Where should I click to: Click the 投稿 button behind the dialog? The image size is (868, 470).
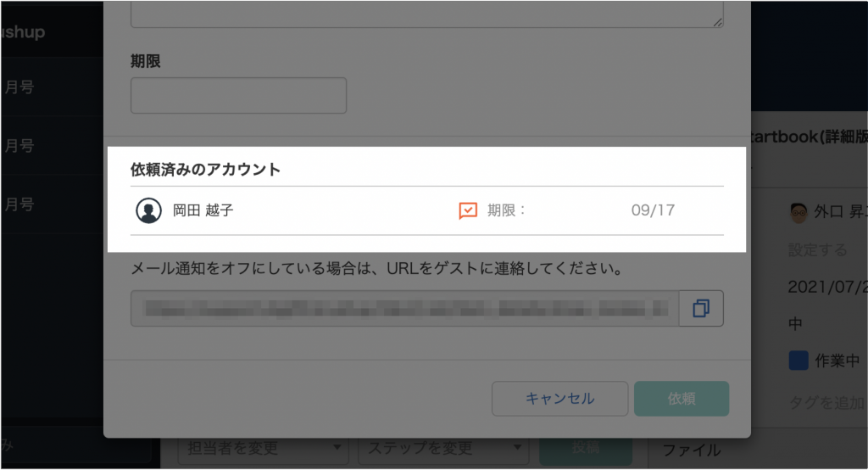(x=585, y=447)
